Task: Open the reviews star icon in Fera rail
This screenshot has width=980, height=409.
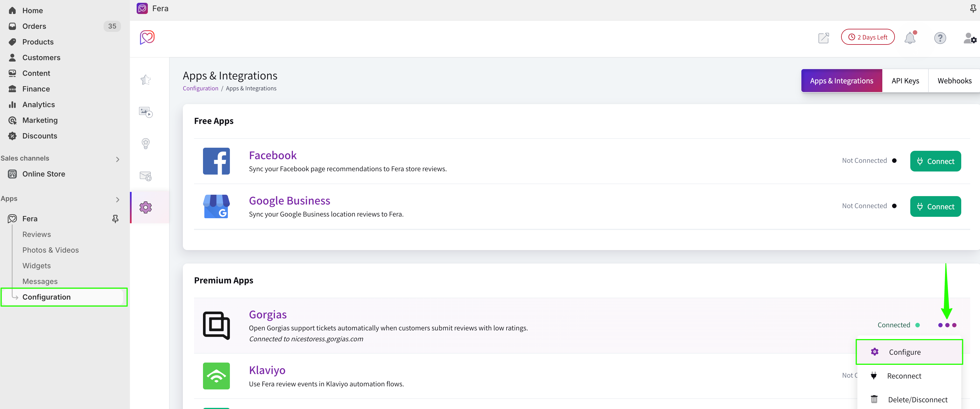Action: coord(146,80)
